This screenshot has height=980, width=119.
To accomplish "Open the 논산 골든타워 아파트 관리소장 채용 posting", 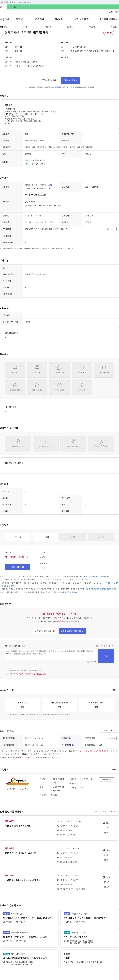I will 21,853.
